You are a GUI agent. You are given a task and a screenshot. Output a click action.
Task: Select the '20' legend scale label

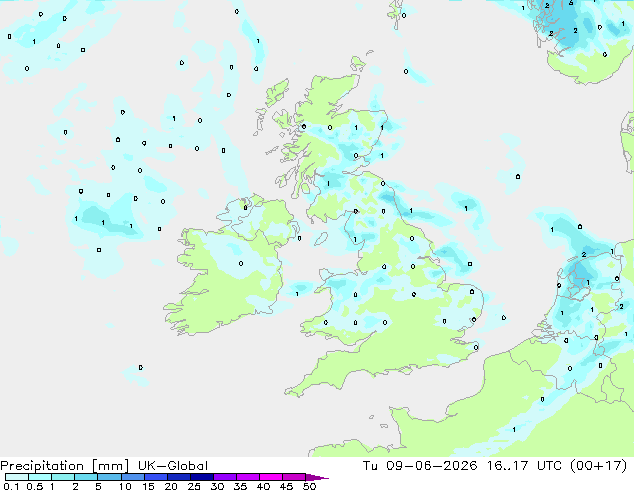pos(171,486)
